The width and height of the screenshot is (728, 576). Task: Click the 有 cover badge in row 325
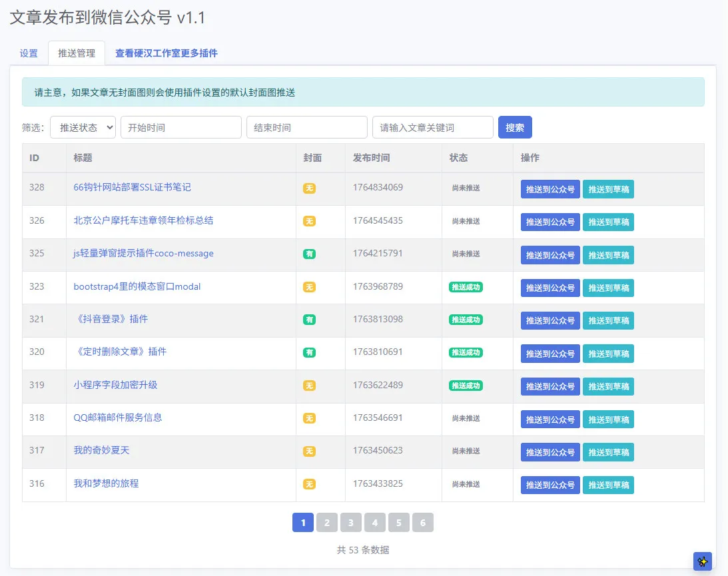[309, 254]
